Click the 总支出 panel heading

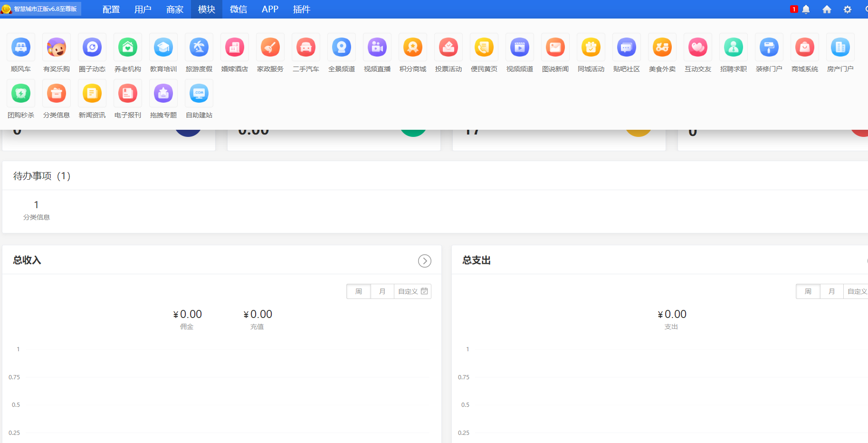click(x=477, y=260)
